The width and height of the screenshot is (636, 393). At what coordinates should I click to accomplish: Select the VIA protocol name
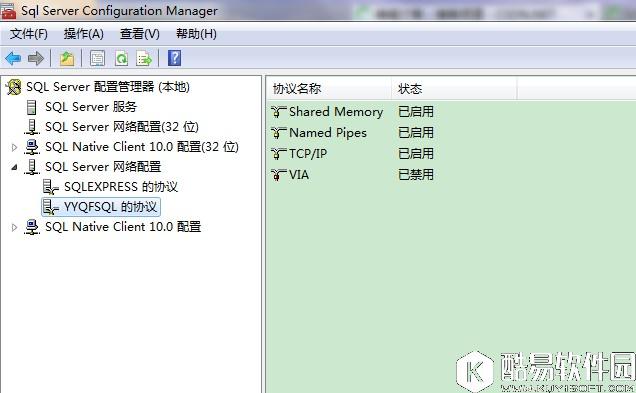click(x=299, y=175)
